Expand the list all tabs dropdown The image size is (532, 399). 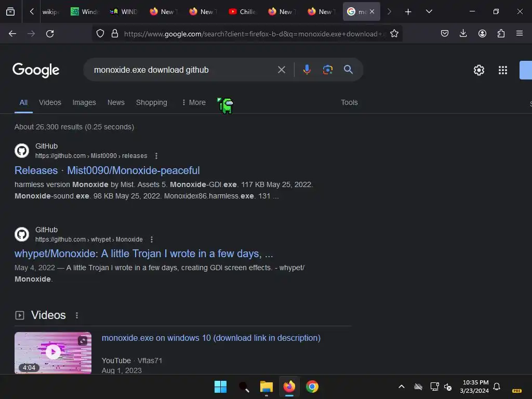[x=429, y=11]
